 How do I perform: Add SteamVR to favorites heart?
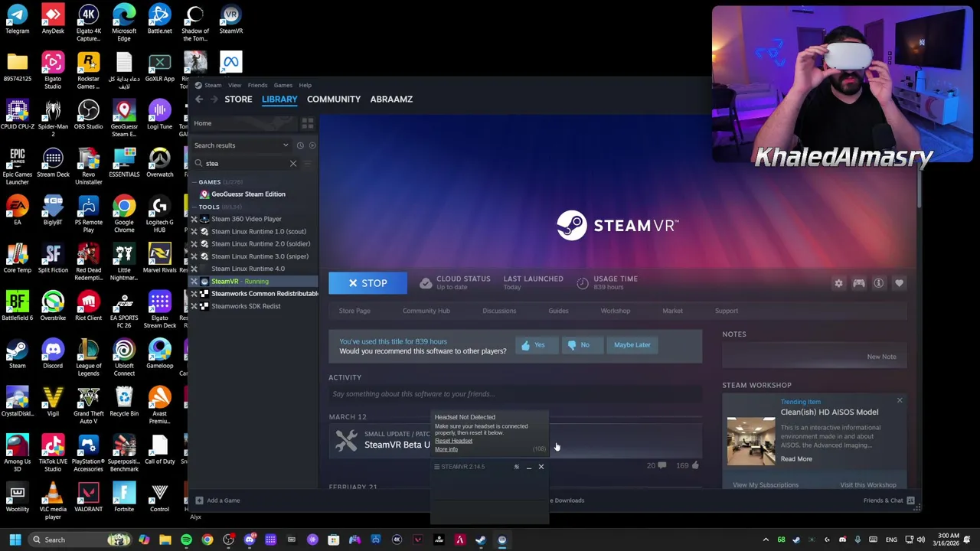tap(899, 283)
